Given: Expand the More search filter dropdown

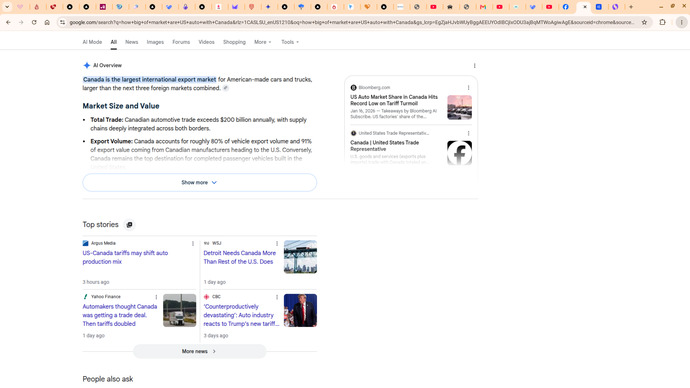Looking at the screenshot, I should point(263,42).
